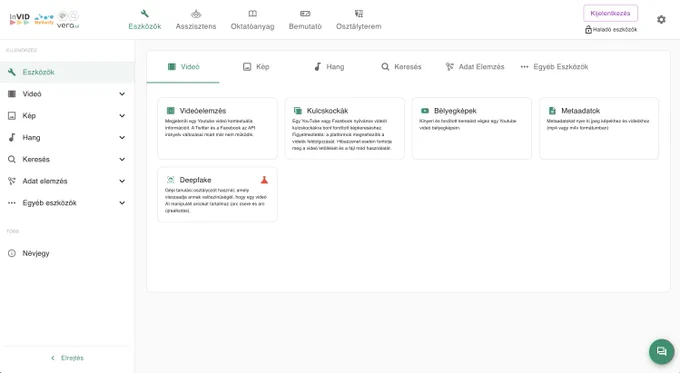Open the Osztályterem top navigation item
This screenshot has width=680, height=373.
coord(359,20)
